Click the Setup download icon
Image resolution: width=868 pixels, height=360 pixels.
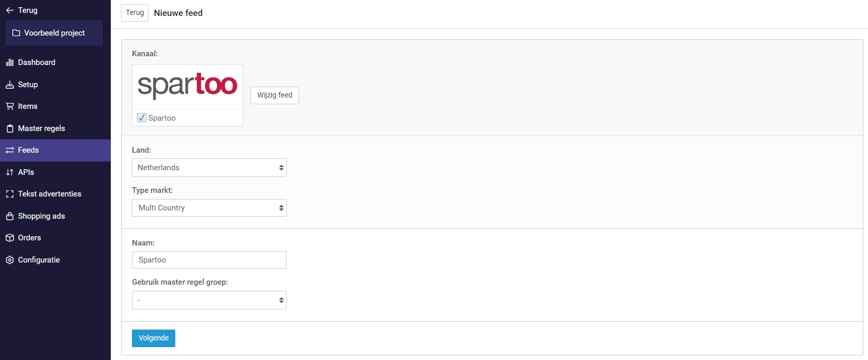(10, 85)
